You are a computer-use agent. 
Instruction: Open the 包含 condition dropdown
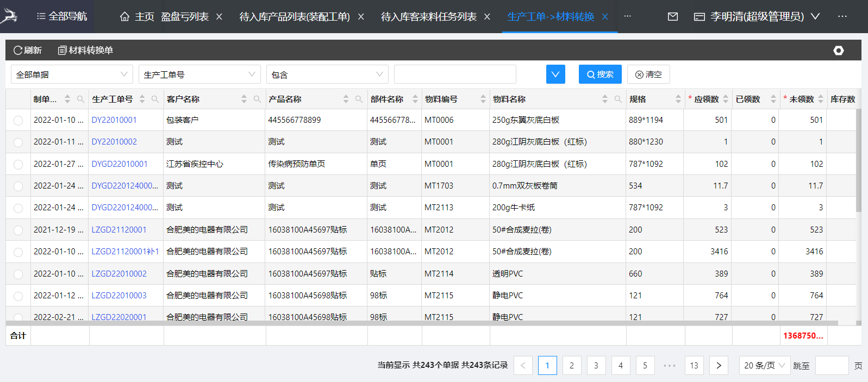click(327, 74)
